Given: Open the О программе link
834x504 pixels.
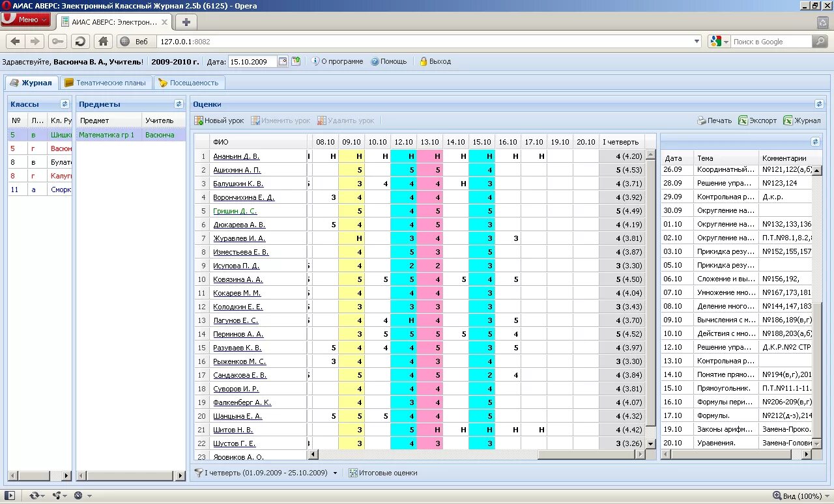Looking at the screenshot, I should coord(337,61).
